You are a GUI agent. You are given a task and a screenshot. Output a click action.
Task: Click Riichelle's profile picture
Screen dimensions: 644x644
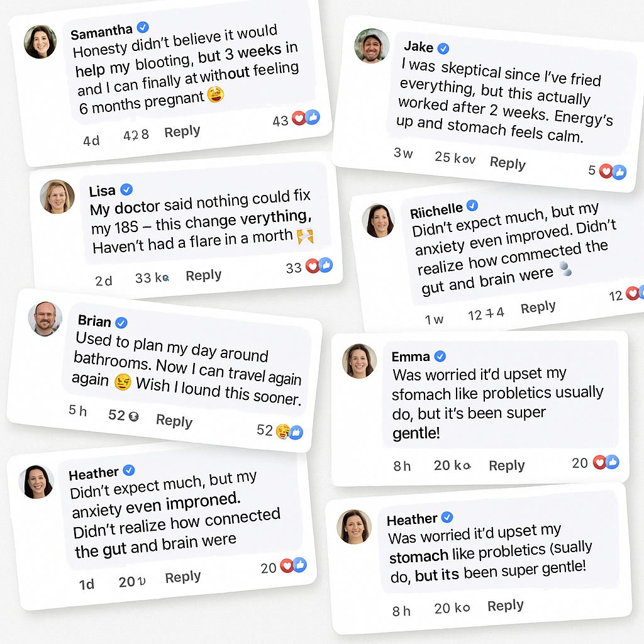pyautogui.click(x=379, y=221)
